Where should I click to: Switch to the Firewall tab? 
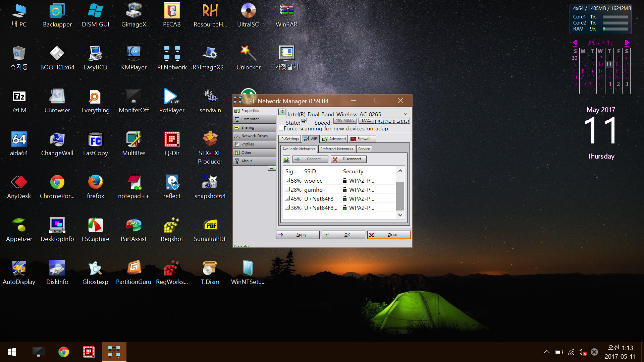tap(362, 139)
